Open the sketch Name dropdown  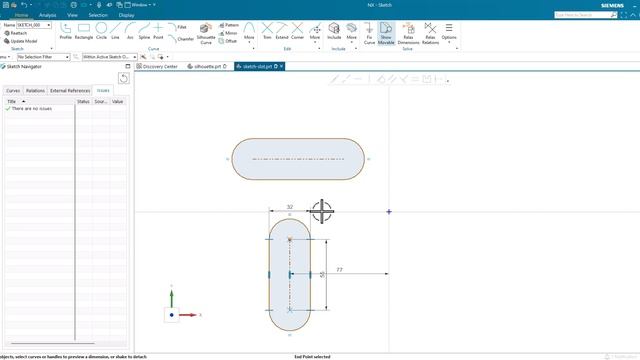[49, 25]
